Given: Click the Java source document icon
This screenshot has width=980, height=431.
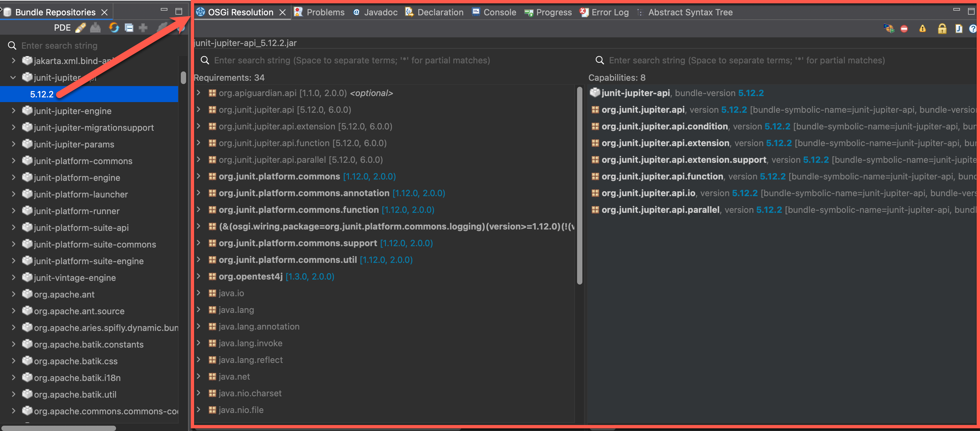Looking at the screenshot, I should [x=959, y=29].
